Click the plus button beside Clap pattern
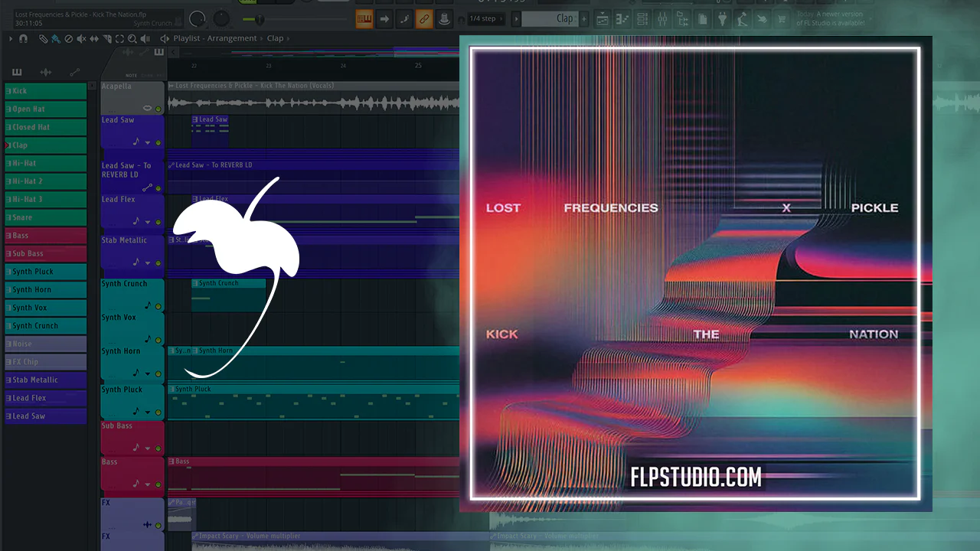Image resolution: width=980 pixels, height=551 pixels. [584, 18]
